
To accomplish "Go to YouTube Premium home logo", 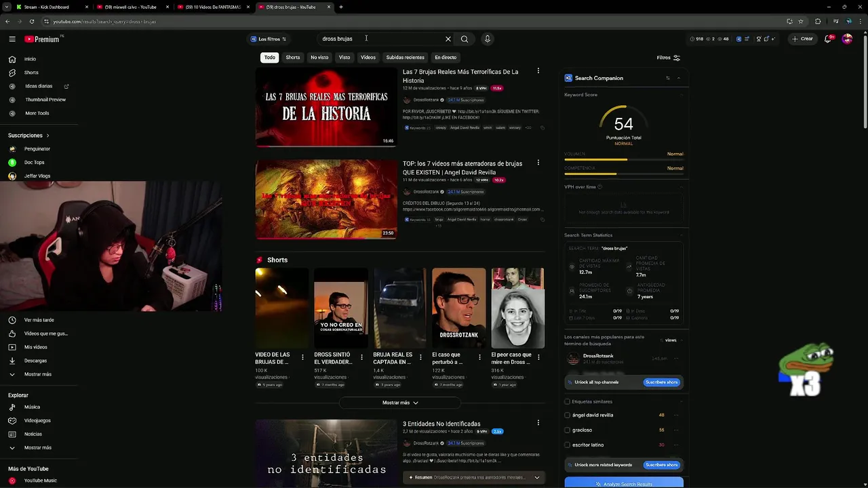I will pos(42,39).
